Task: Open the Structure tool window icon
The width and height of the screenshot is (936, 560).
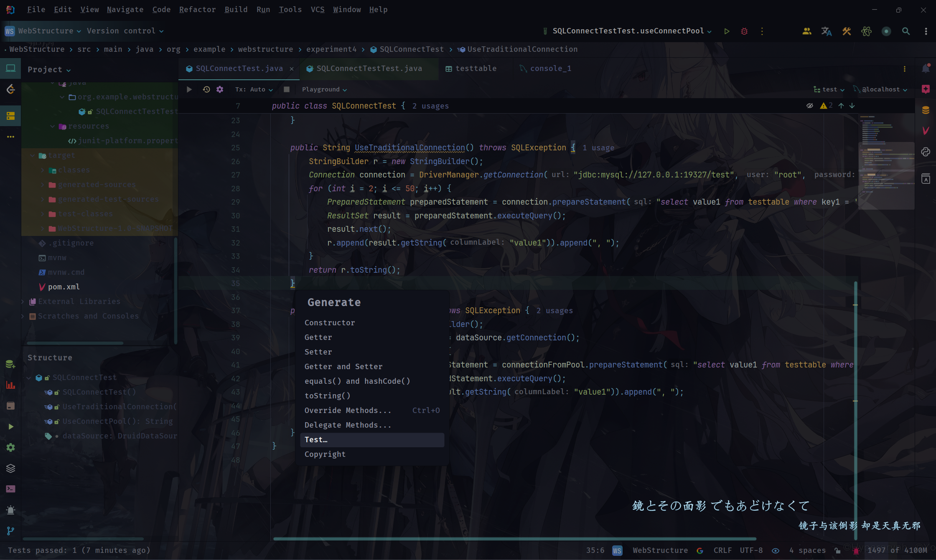Action: 10,116
